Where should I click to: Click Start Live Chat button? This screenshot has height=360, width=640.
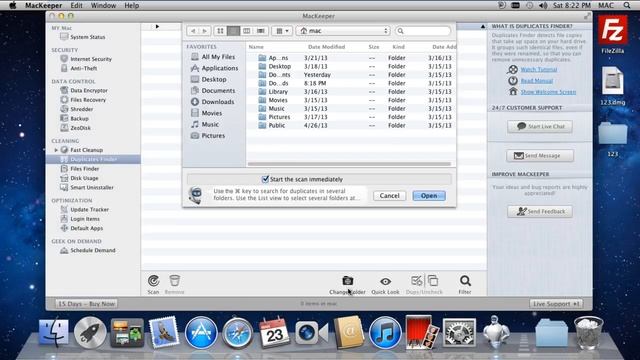pos(540,127)
